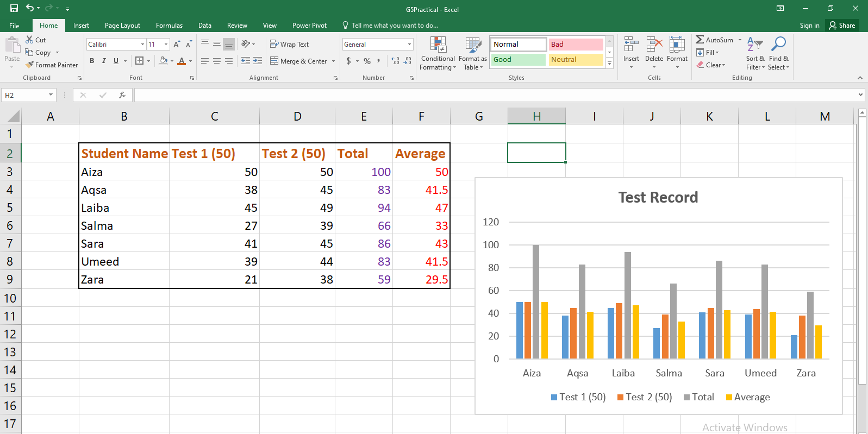Click inside the formula bar field
Screen dimensions: 868x434
489,95
